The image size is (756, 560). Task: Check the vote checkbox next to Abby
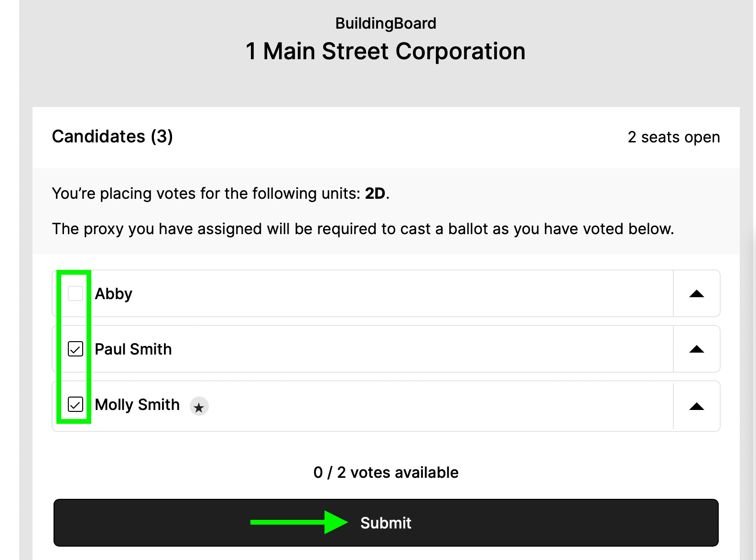[x=74, y=294]
